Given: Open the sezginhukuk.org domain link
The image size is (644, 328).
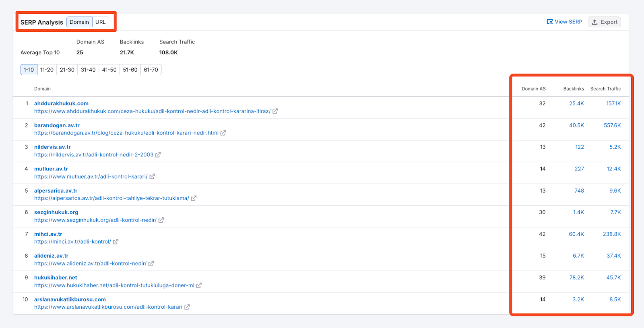Looking at the screenshot, I should [56, 212].
